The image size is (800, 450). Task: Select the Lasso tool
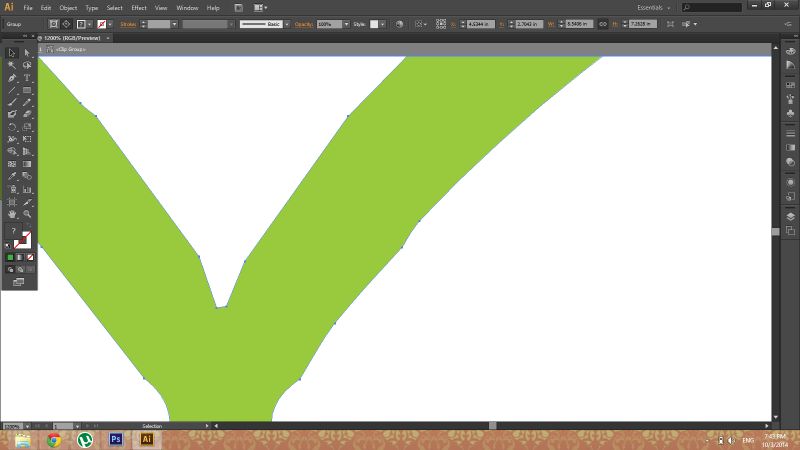click(x=27, y=65)
